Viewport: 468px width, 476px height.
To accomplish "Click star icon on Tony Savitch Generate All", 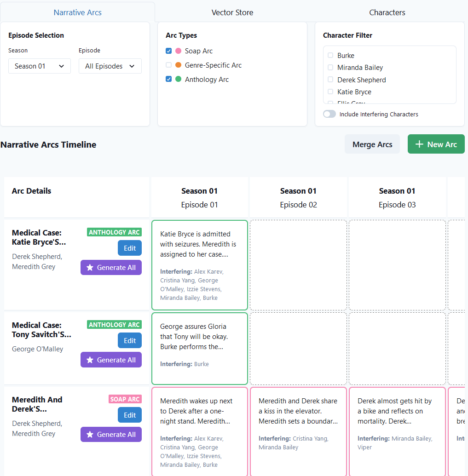I will [90, 360].
